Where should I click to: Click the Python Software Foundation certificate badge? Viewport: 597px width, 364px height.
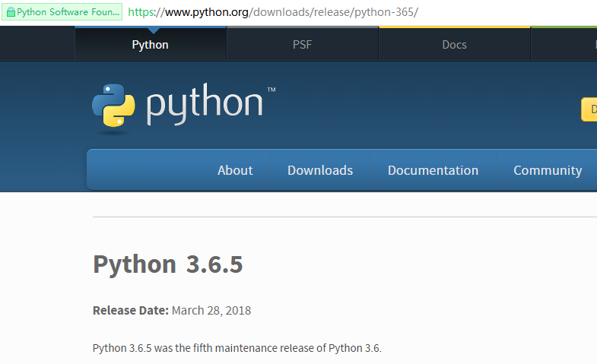coord(62,12)
